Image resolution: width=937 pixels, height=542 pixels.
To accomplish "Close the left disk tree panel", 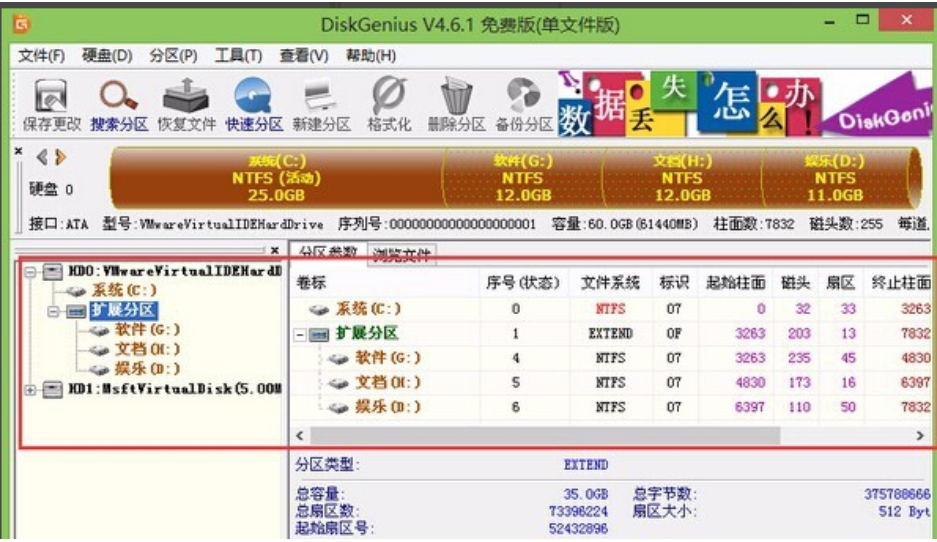I will tap(275, 250).
